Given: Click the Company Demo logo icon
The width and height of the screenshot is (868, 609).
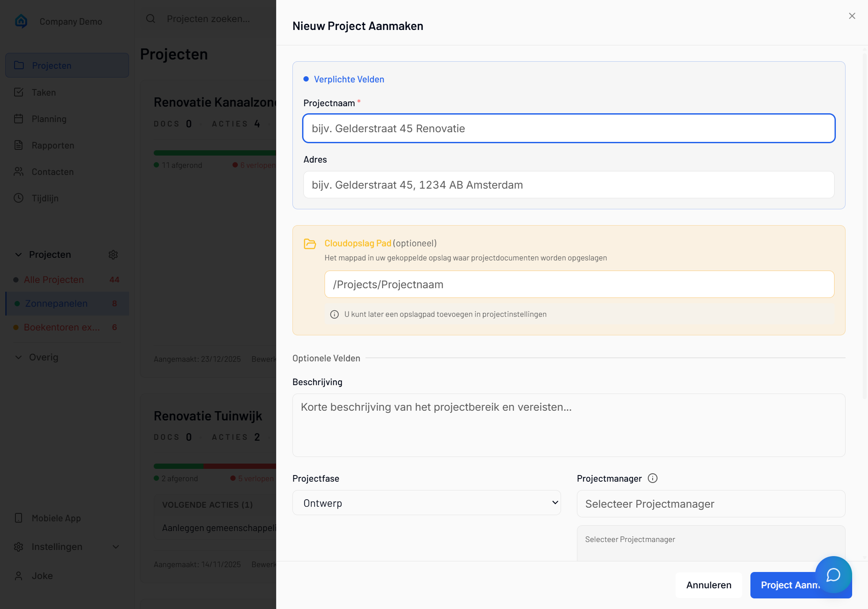Looking at the screenshot, I should tap(21, 21).
